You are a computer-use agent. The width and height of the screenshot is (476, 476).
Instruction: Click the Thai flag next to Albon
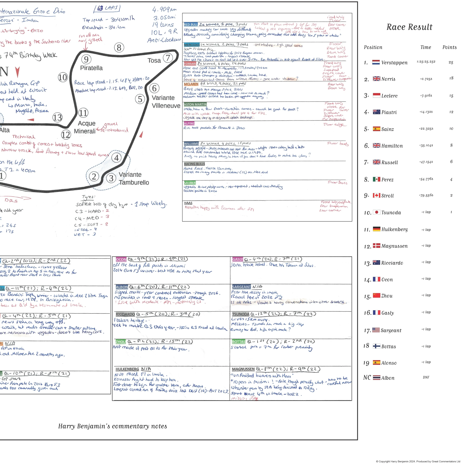tap(376, 377)
